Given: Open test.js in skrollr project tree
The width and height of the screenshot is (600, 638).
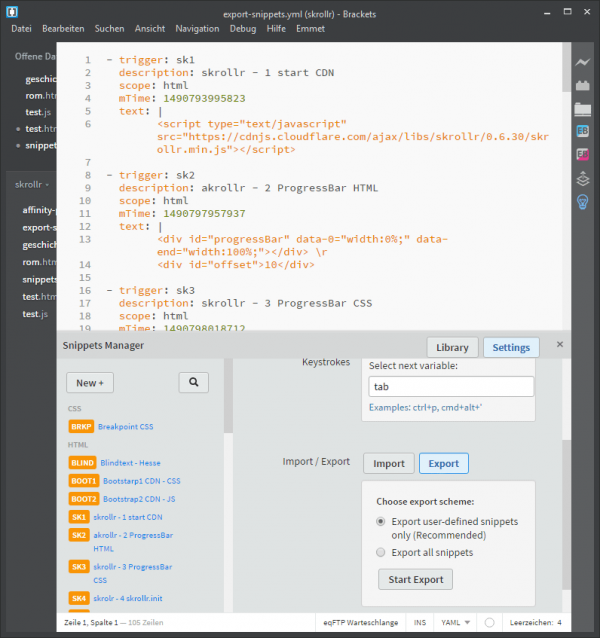Looking at the screenshot, I should click(x=35, y=314).
